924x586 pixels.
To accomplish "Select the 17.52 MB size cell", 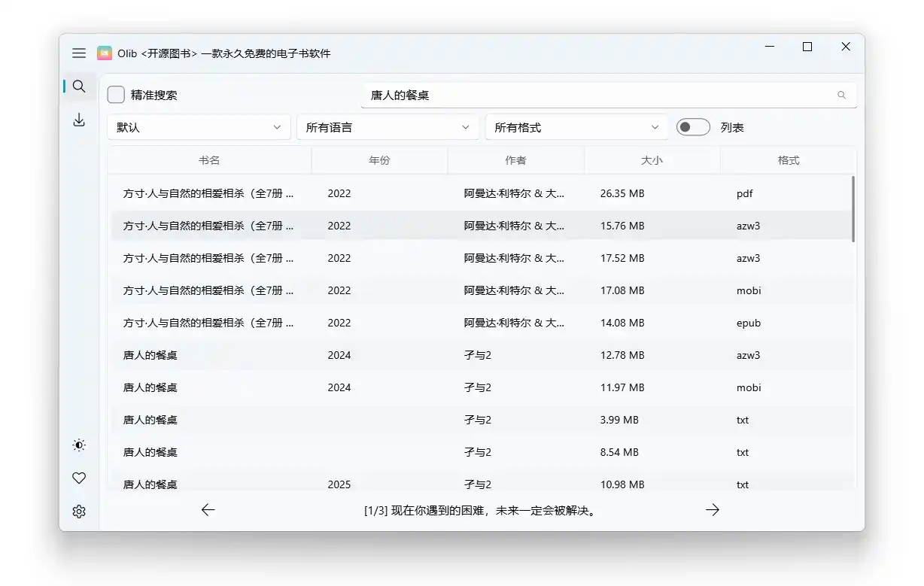I will 622,258.
